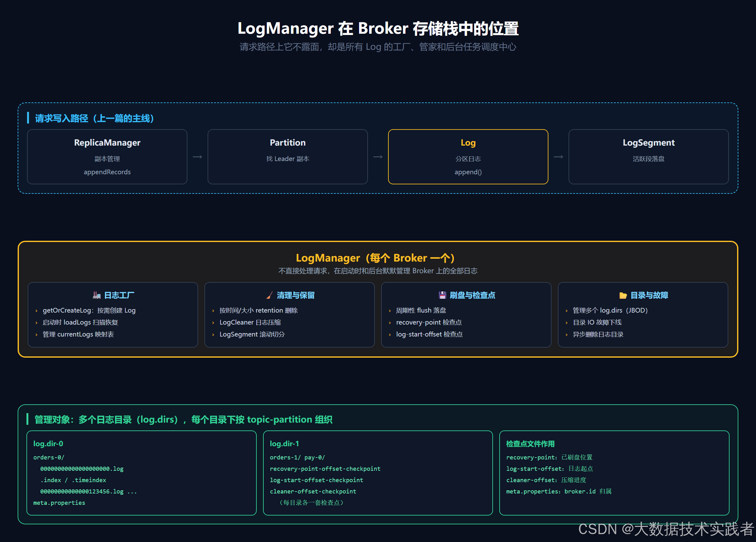Image resolution: width=756 pixels, height=542 pixels.
Task: Click the broom icon beside 清理与保留
Action: (269, 295)
